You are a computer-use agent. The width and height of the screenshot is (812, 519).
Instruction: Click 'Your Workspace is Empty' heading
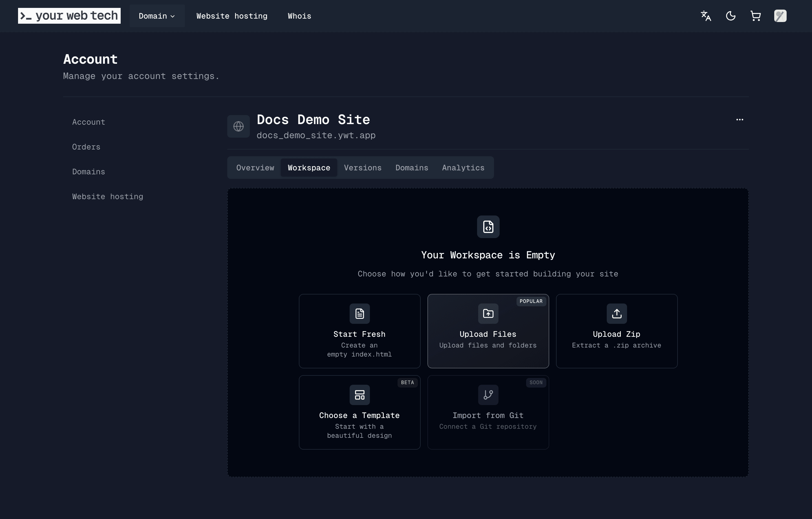(x=488, y=255)
